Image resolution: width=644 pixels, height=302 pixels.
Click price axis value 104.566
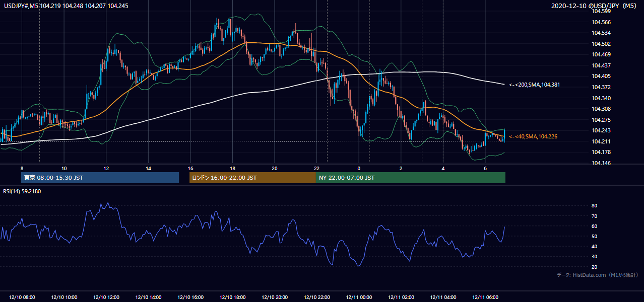click(x=602, y=22)
